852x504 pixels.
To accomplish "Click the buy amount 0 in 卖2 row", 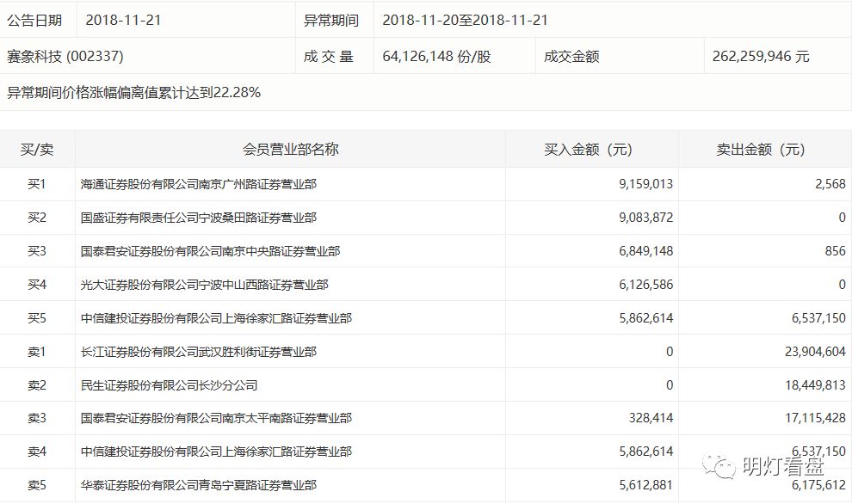I will (x=670, y=385).
